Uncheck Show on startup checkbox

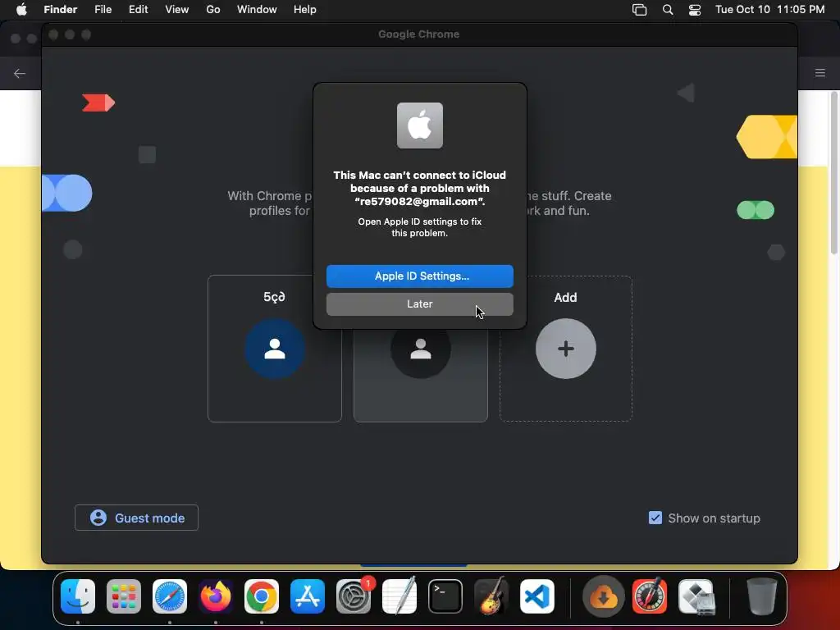655,518
